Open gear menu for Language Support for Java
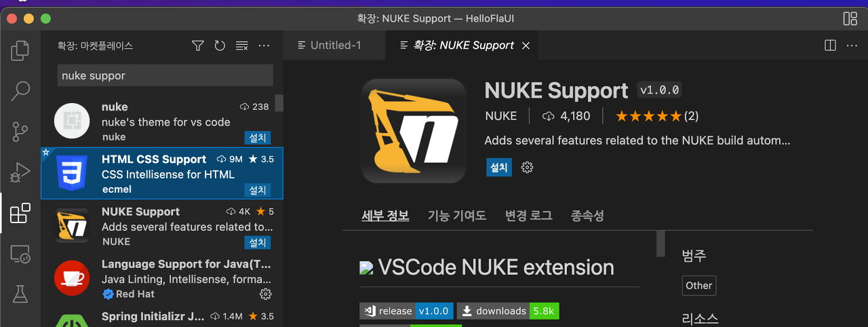This screenshot has width=868, height=327. pyautogui.click(x=266, y=294)
